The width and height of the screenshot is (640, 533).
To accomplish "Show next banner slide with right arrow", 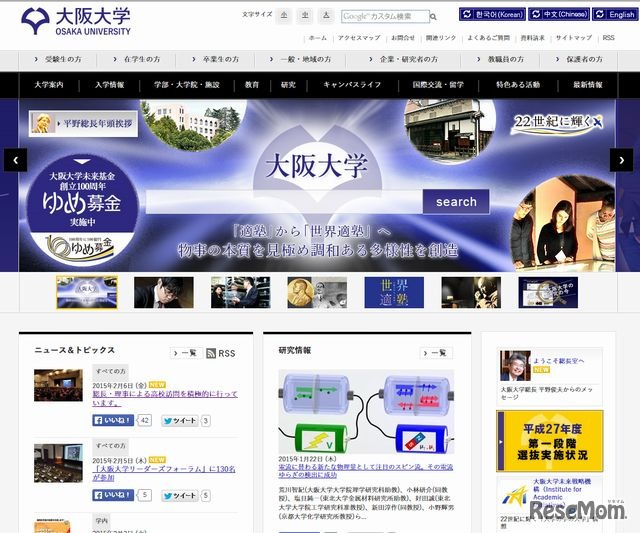I will [621, 160].
